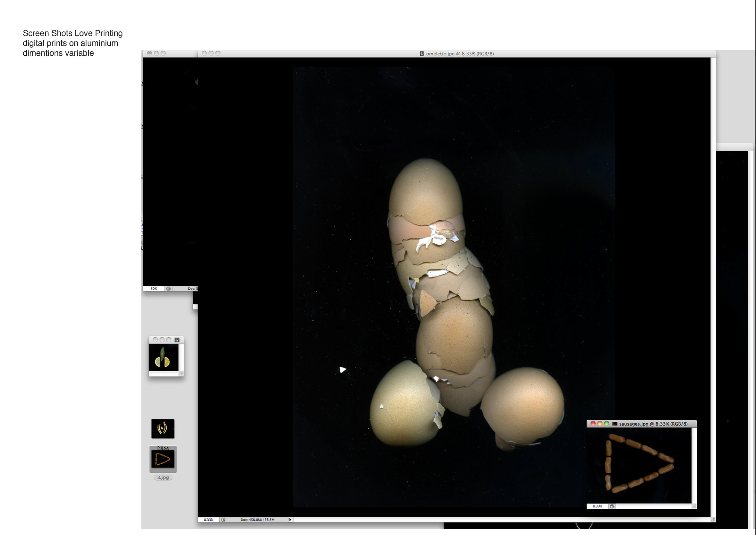Click the omelette.jpg title bar document icon

422,54
